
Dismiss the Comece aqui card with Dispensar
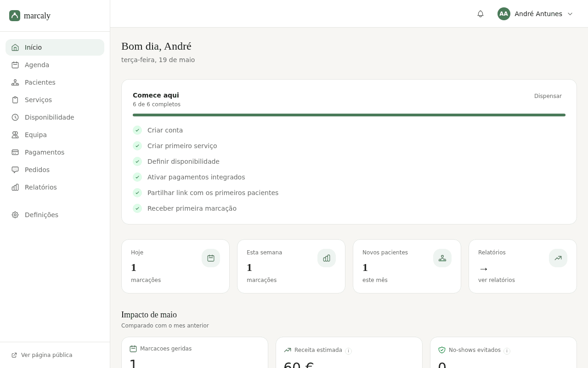[548, 96]
